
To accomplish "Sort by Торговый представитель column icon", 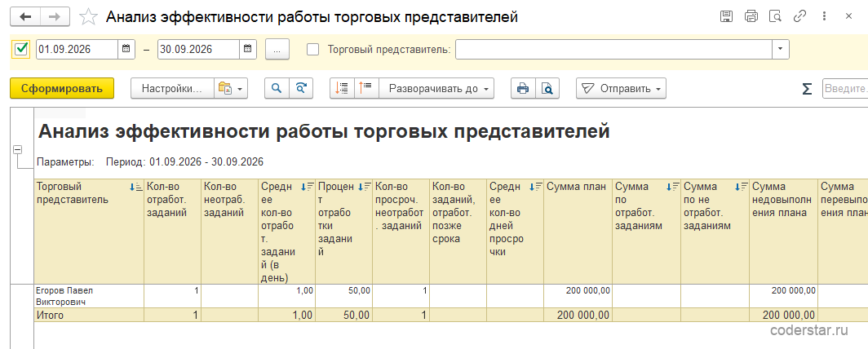I will [136, 188].
